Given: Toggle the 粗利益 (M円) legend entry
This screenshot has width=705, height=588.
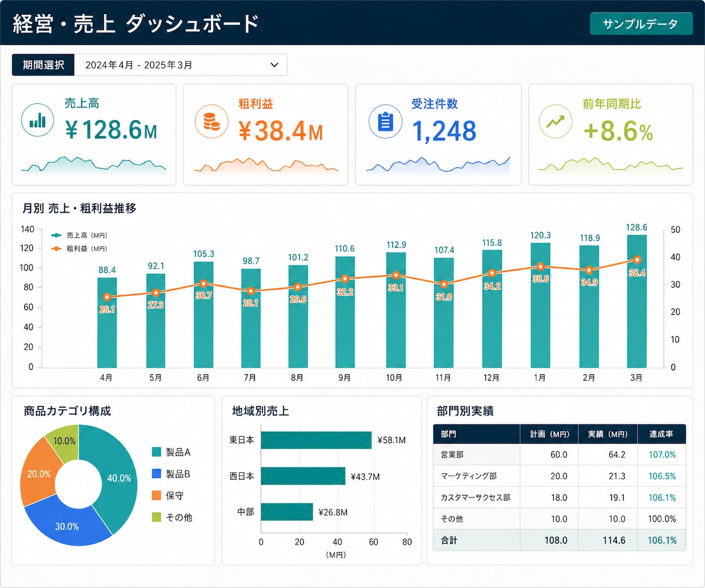Looking at the screenshot, I should 79,249.
